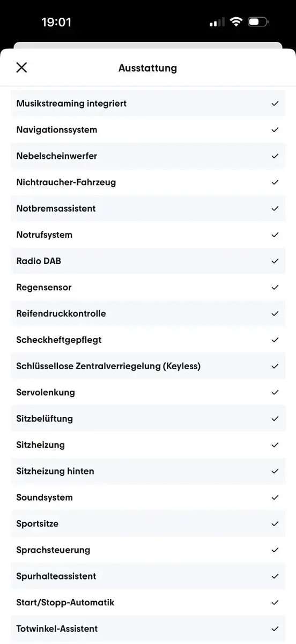
Task: Click the Nebelscheinwerfer checkmark icon
Action: [x=275, y=156]
